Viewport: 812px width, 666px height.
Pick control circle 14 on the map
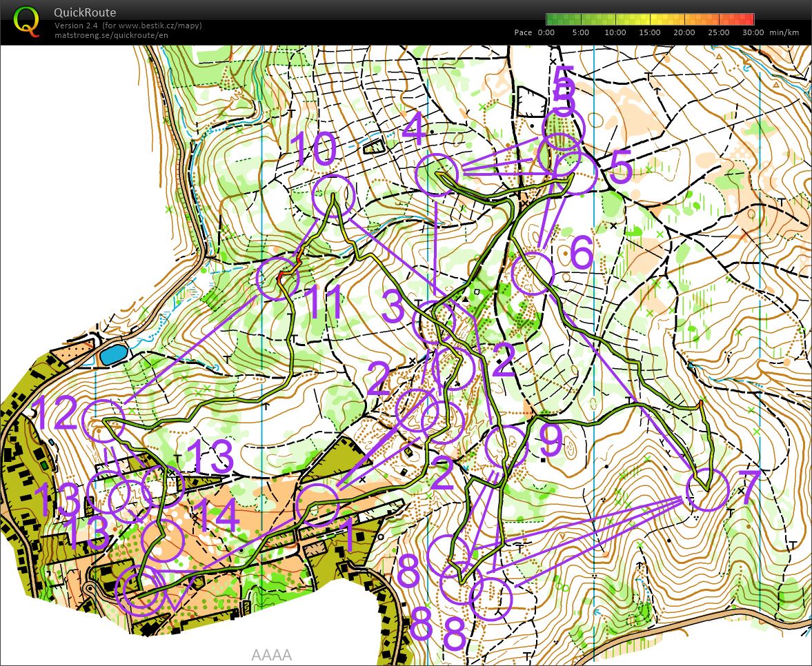tap(163, 540)
